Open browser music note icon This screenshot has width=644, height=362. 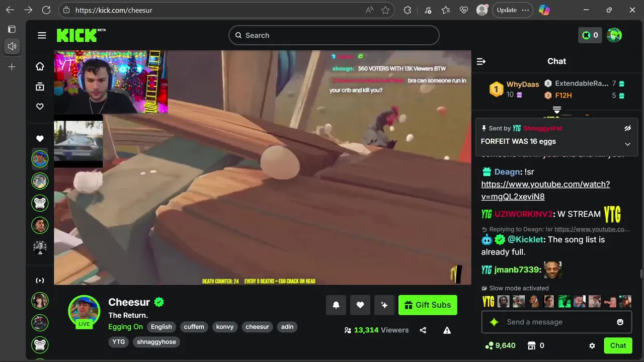point(428,10)
